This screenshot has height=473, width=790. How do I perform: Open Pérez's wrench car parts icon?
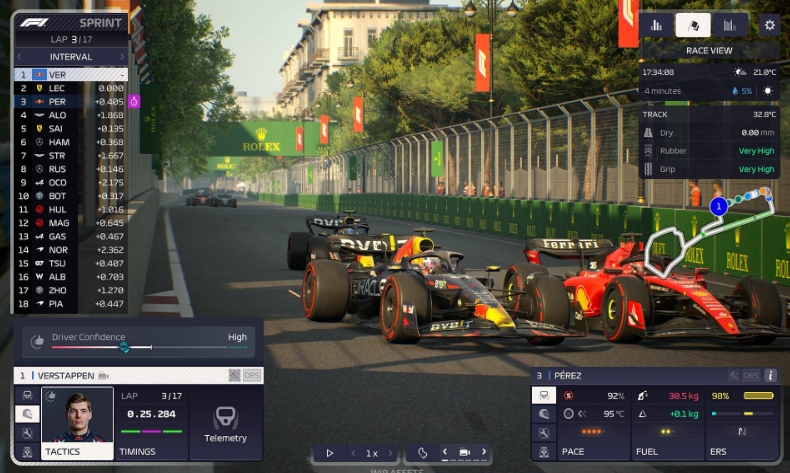[x=544, y=433]
